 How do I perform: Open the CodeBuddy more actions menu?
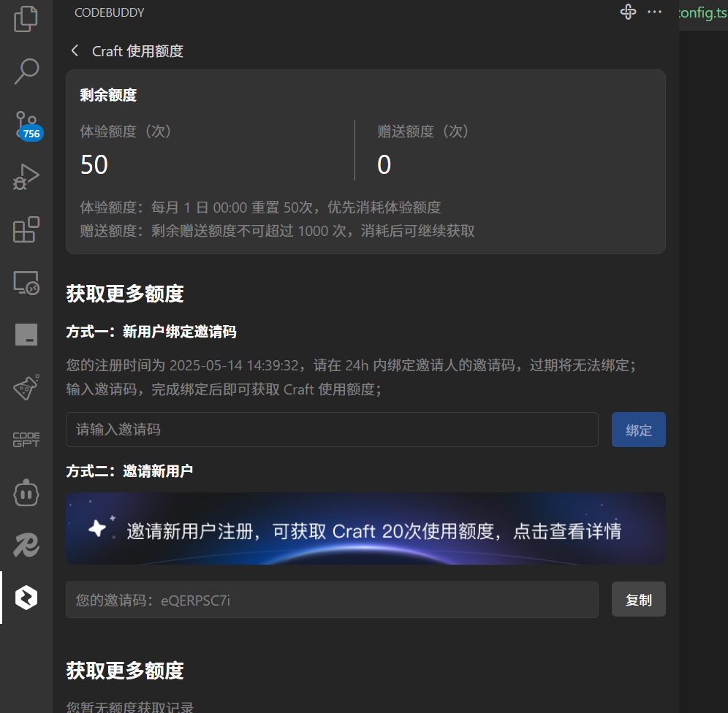pos(654,12)
